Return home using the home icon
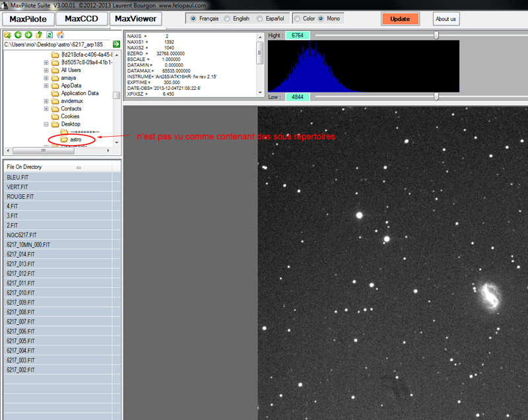This screenshot has height=420, width=528. tap(59, 36)
